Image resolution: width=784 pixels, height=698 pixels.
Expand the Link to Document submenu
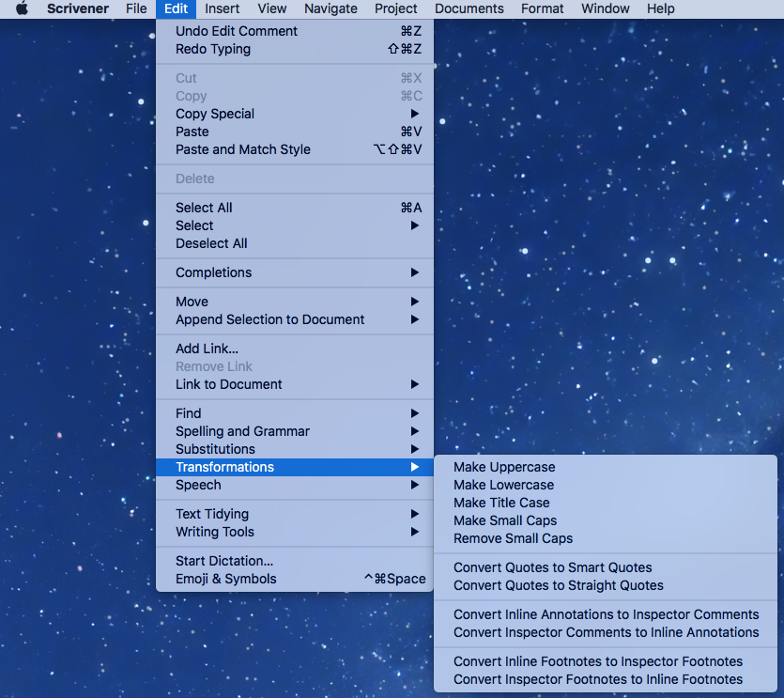point(295,384)
